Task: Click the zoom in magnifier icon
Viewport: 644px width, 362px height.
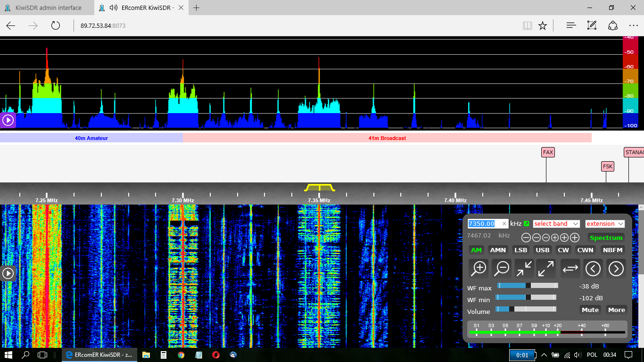Action: pyautogui.click(x=479, y=269)
